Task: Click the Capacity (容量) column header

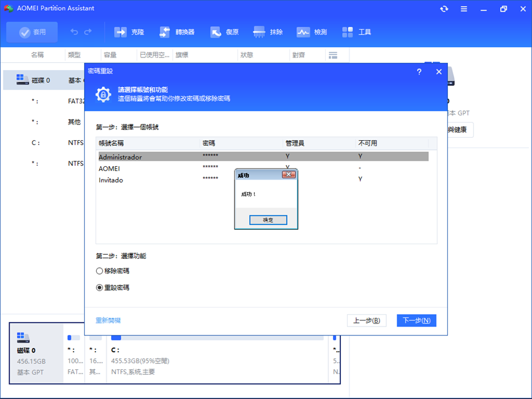Action: click(110, 55)
